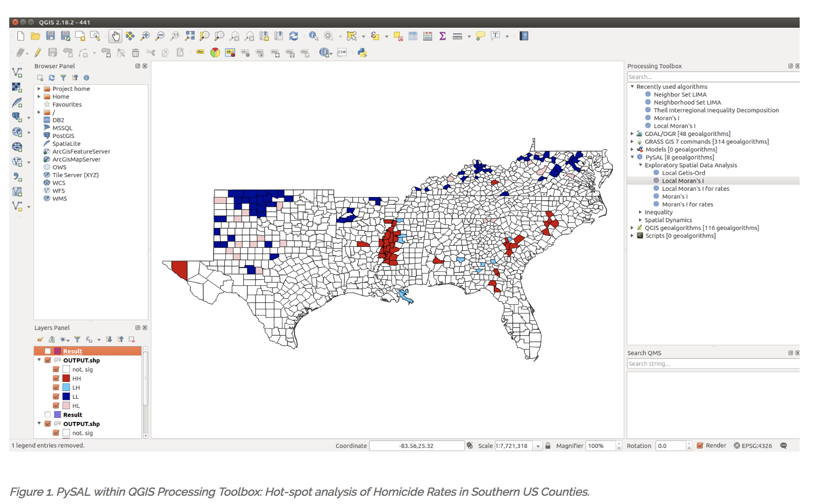Image resolution: width=813 pixels, height=504 pixels.
Task: Select Local Getis-Ord algorithm
Action: point(683,173)
